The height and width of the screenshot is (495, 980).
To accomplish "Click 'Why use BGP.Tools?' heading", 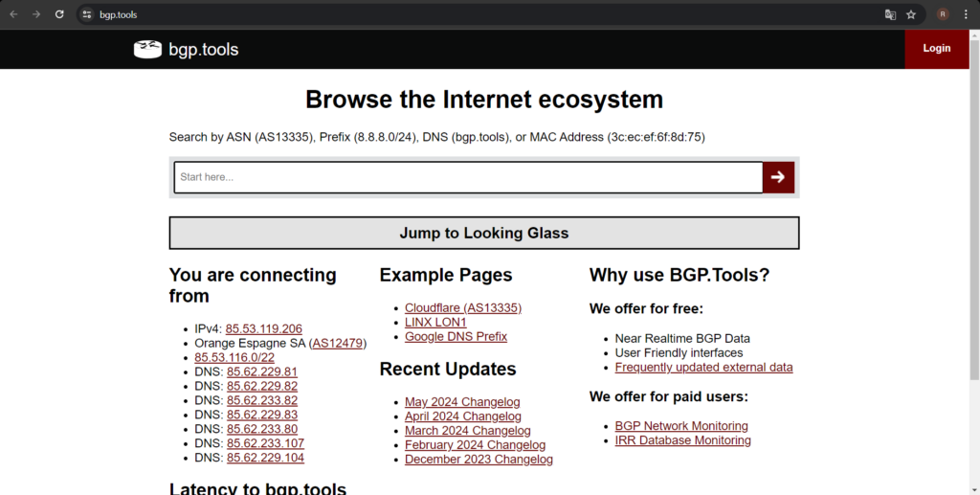I will (x=679, y=275).
